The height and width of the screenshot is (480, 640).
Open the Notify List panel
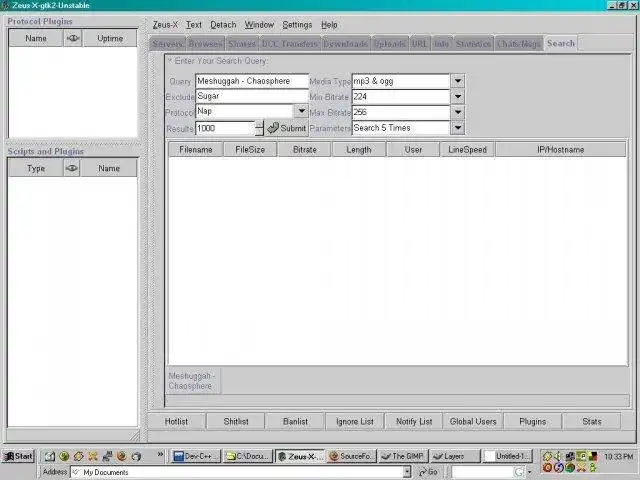tap(414, 421)
